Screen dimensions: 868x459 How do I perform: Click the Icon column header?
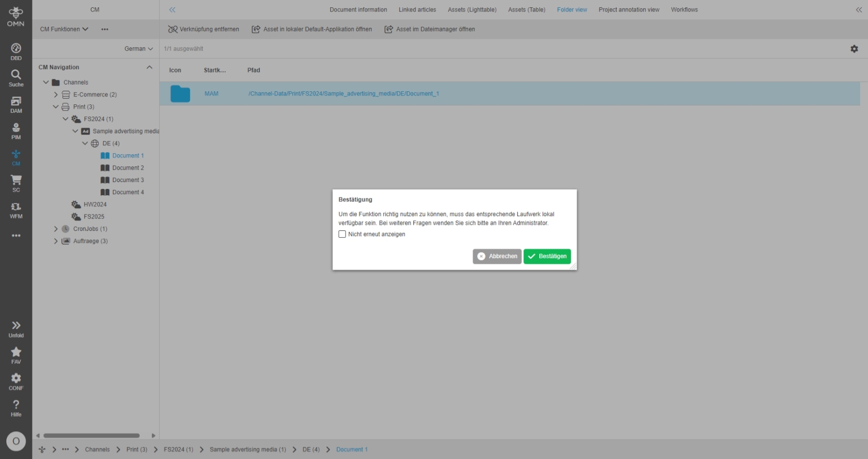tap(175, 70)
